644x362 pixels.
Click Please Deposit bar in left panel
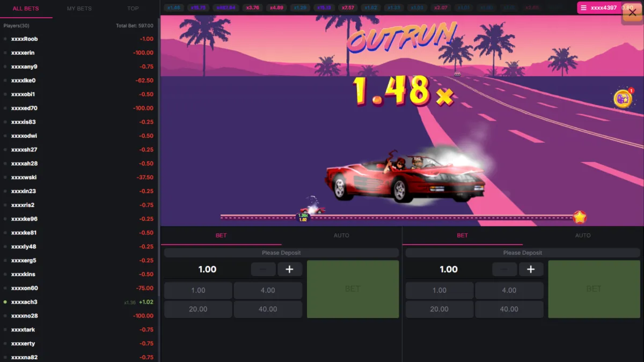pos(281,253)
